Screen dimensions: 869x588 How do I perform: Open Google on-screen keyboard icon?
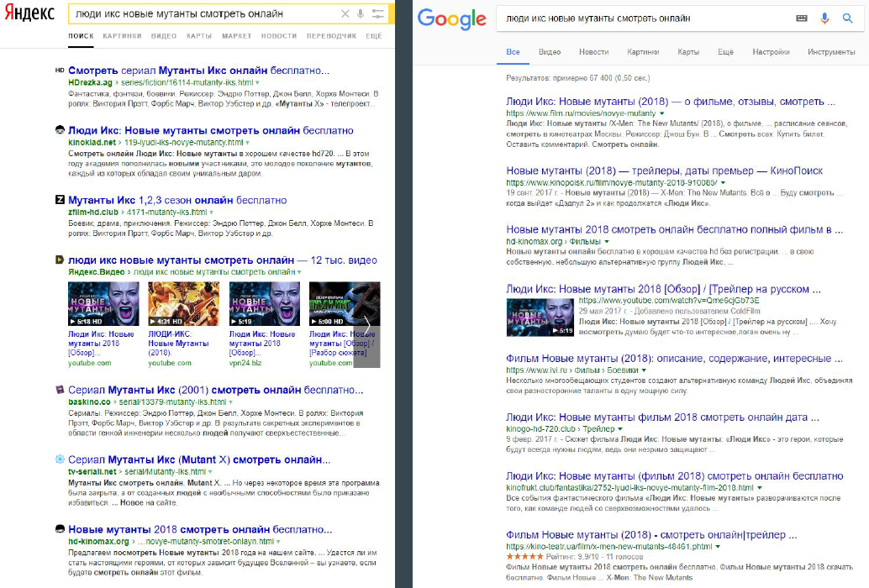tap(801, 18)
